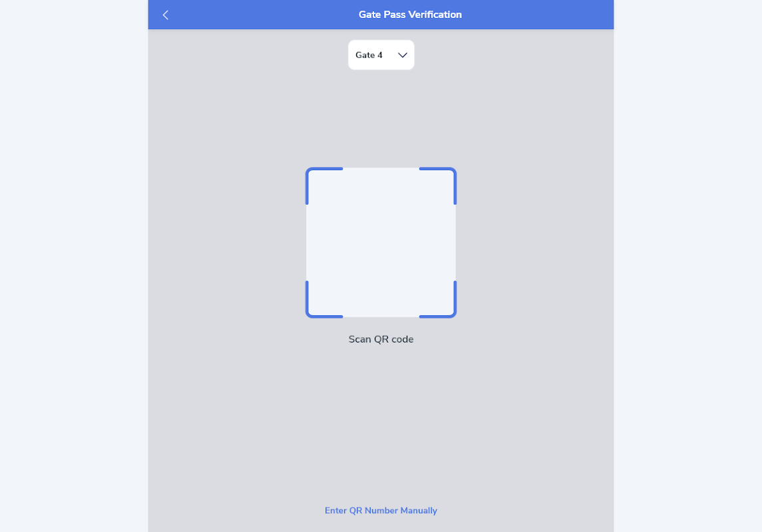Viewport: 762px width, 532px height.
Task: Click the Gate 4 label text
Action: coord(369,55)
